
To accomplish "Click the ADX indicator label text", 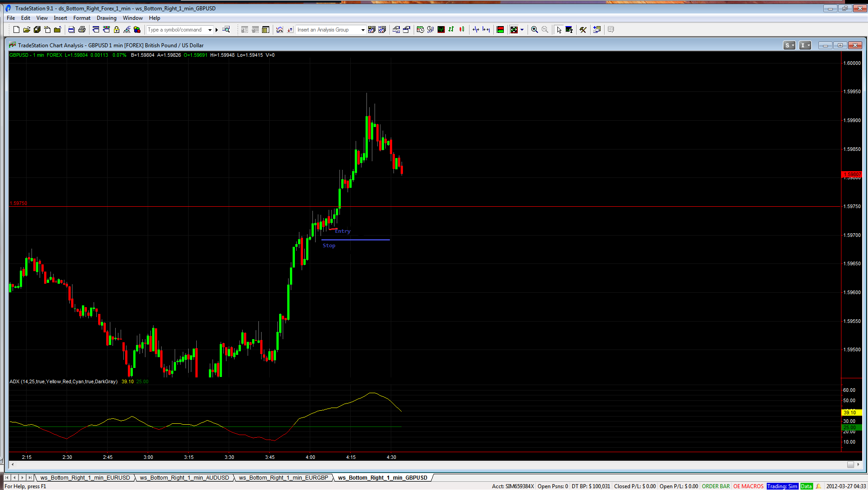I will pos(63,381).
